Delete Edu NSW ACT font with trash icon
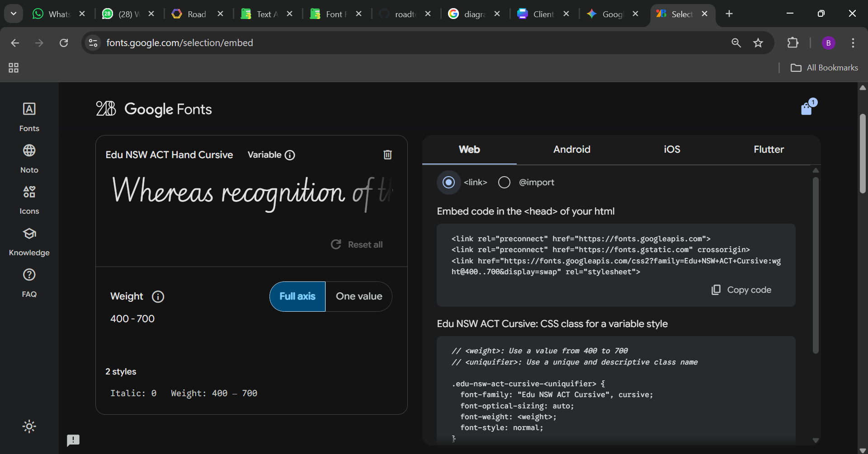 (x=387, y=155)
